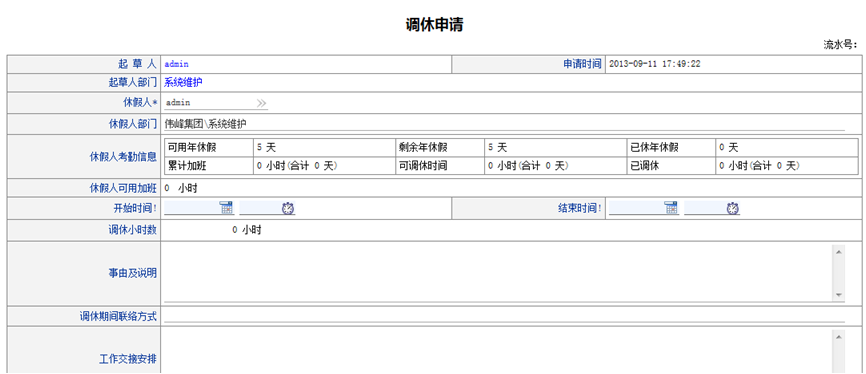Click the 流水号 label
866x374 pixels.
(x=840, y=45)
